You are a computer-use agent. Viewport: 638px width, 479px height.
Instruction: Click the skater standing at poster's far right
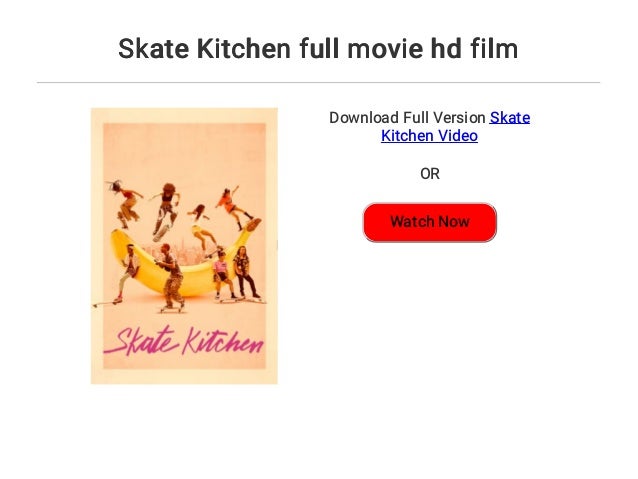[x=245, y=272]
